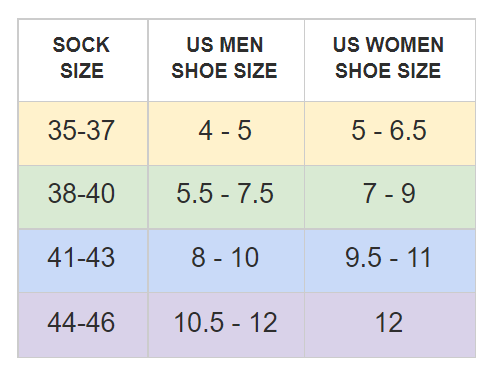Click the number 7.5 in green row

click(x=255, y=193)
